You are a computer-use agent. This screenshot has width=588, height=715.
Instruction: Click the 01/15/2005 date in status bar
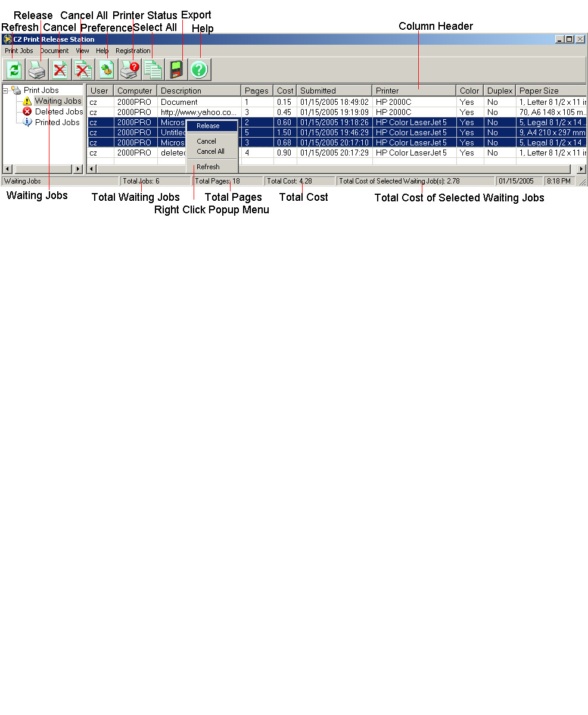pyautogui.click(x=519, y=181)
